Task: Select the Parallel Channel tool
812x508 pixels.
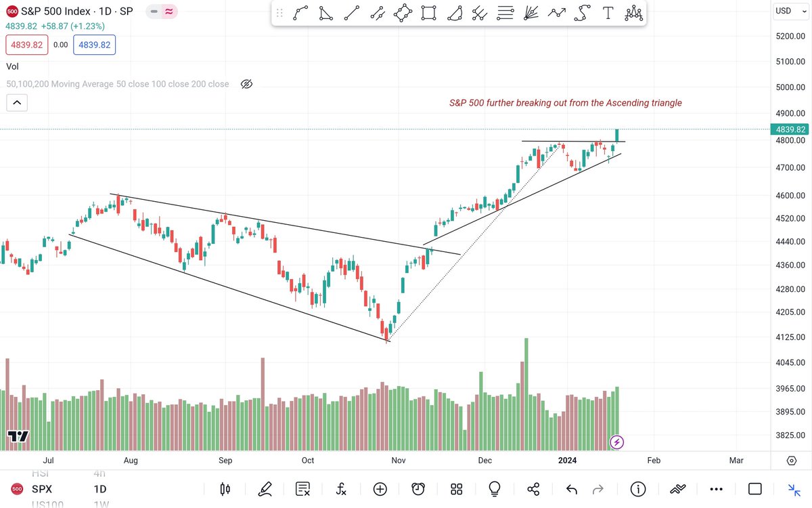Action: (x=378, y=13)
